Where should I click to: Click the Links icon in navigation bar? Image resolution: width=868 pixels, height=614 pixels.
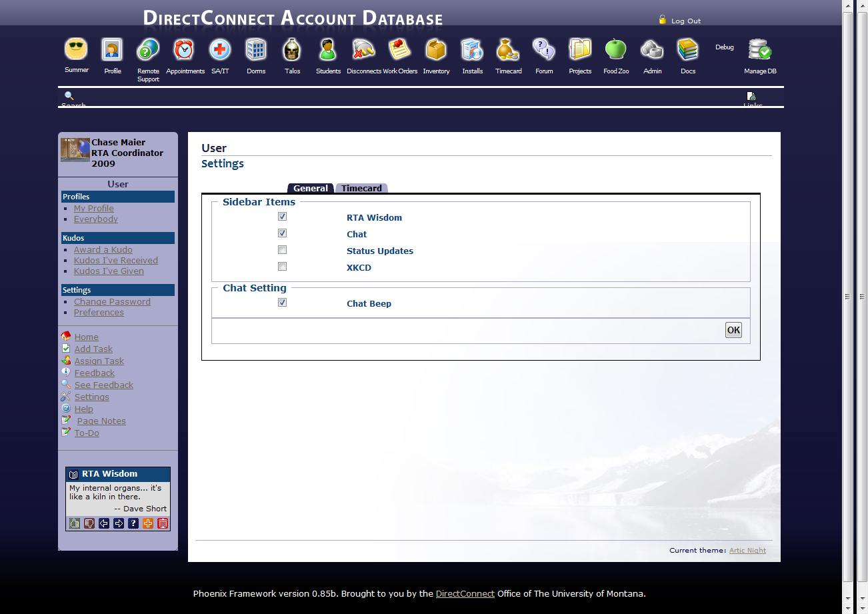coord(751,96)
